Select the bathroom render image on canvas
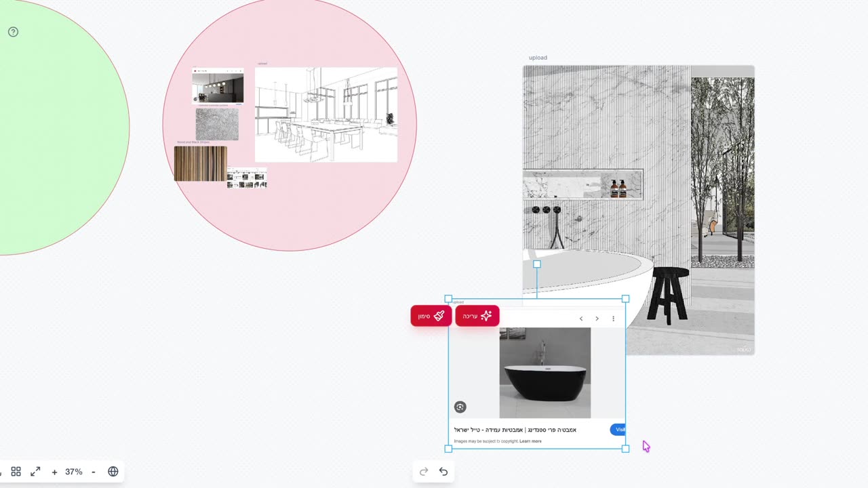This screenshot has width=868, height=488. click(x=638, y=210)
